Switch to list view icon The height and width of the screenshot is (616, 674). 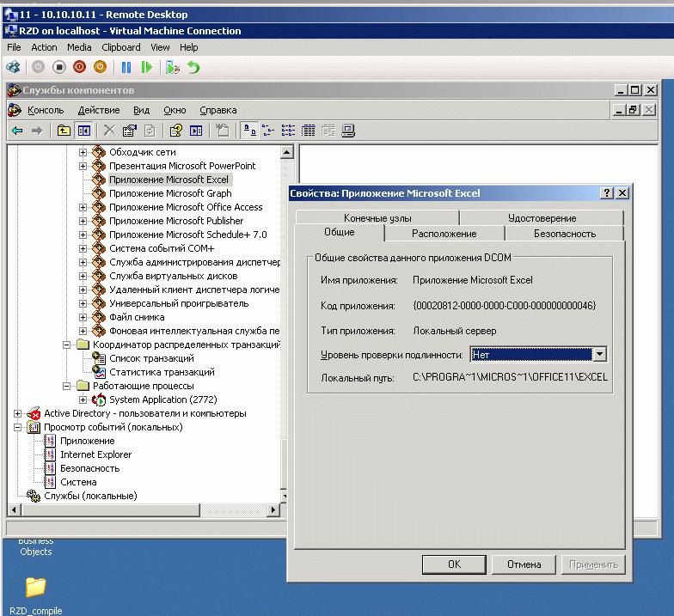coord(288,131)
